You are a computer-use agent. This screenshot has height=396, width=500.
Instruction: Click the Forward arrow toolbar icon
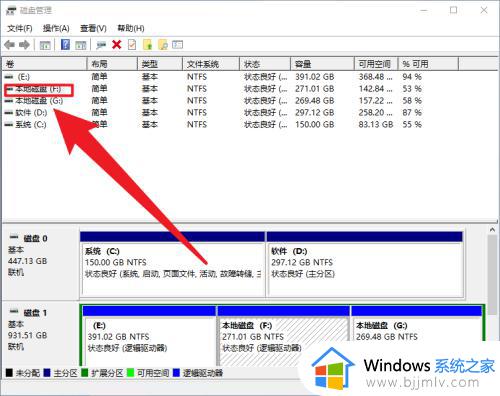pyautogui.click(x=24, y=45)
